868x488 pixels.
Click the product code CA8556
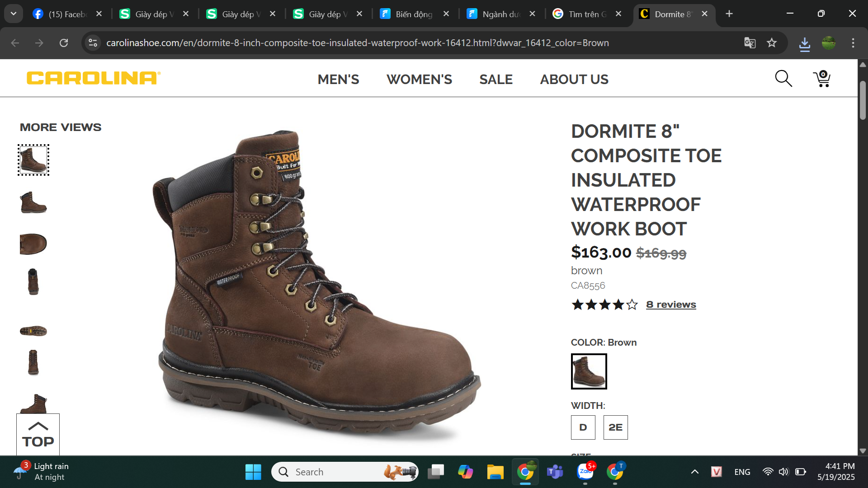tap(588, 286)
